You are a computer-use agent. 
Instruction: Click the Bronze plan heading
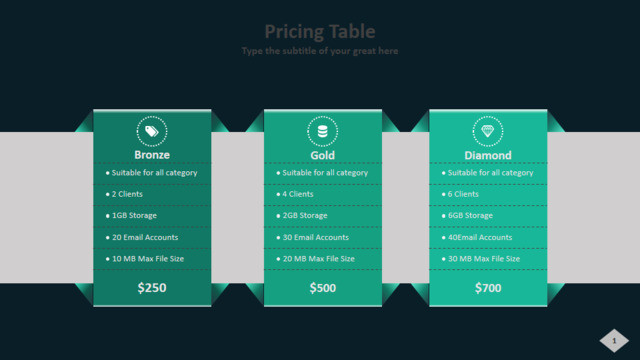(152, 155)
